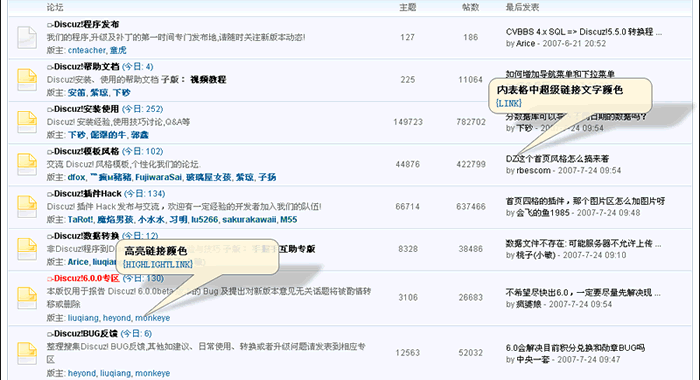View moderator 子扬's profile
The width and height of the screenshot is (700, 380).
[x=267, y=177]
